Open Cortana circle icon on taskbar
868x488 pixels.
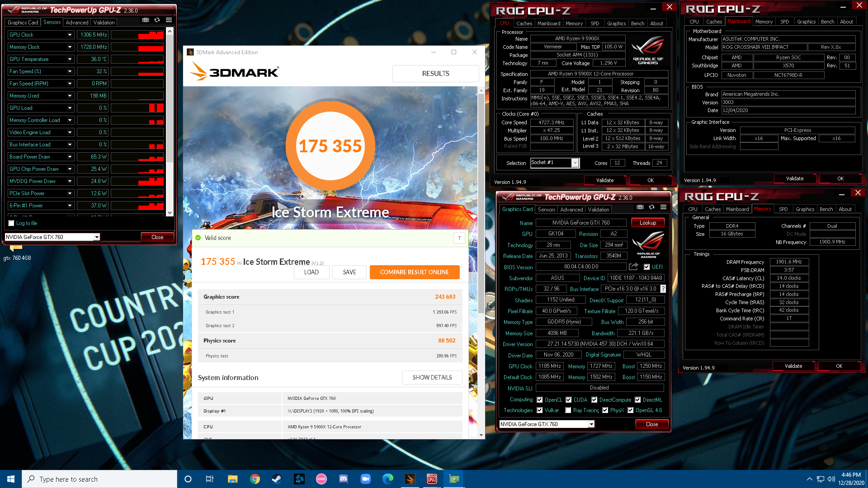[x=188, y=479]
